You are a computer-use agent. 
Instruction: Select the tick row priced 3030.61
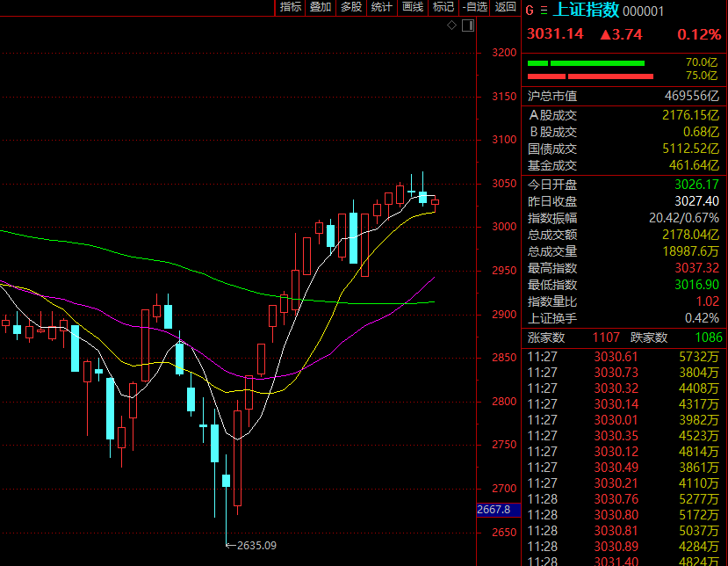(x=623, y=357)
